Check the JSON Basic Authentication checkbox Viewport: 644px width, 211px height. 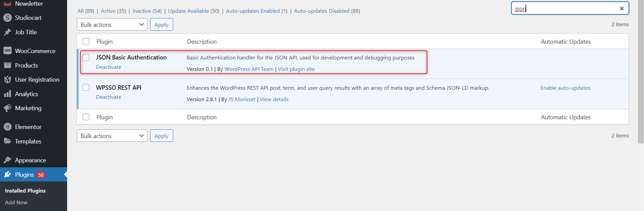(86, 57)
